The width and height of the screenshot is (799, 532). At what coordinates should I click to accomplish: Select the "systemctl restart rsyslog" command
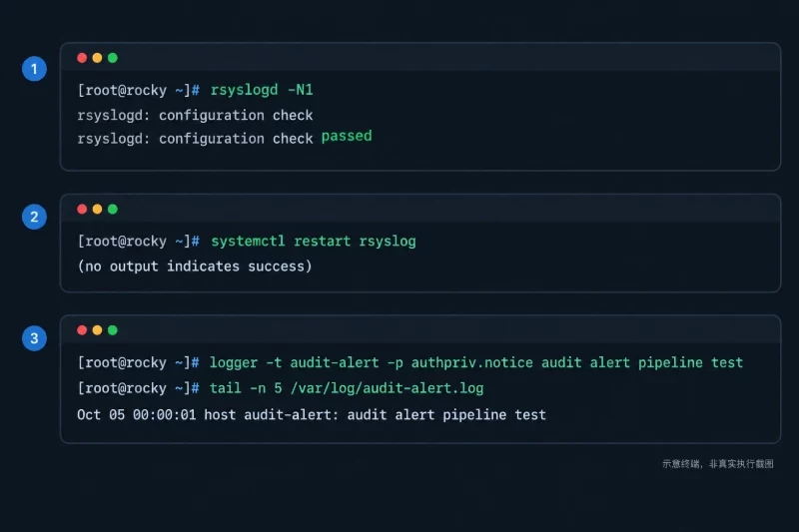(314, 241)
